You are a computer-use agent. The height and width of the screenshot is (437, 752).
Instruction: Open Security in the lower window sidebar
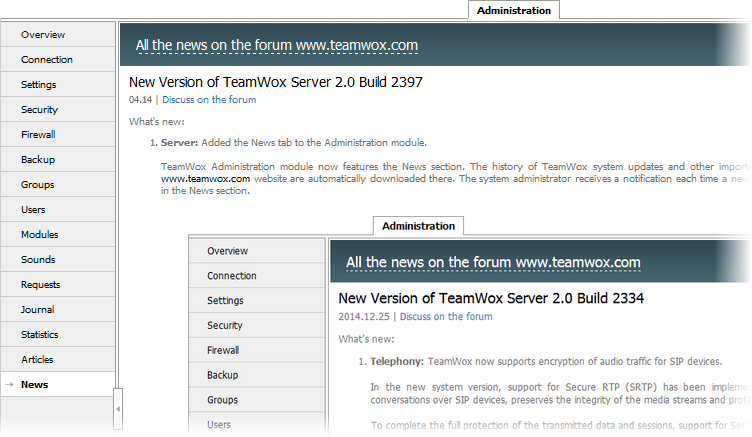coord(257,325)
